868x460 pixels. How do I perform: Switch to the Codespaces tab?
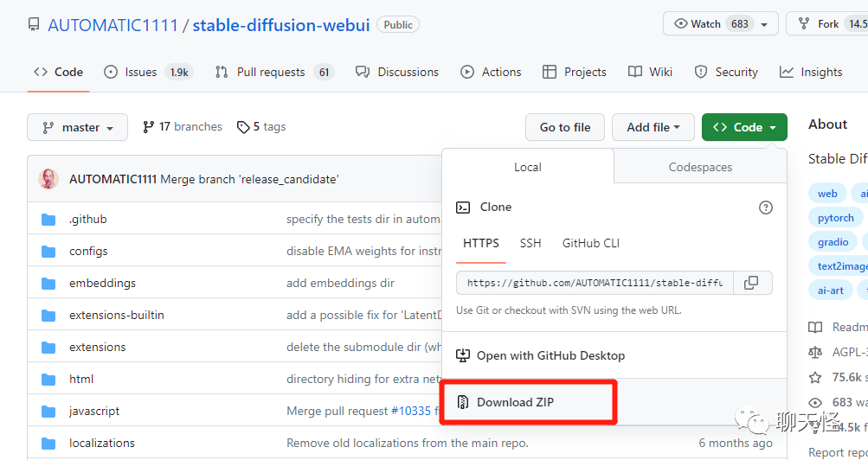coord(700,166)
